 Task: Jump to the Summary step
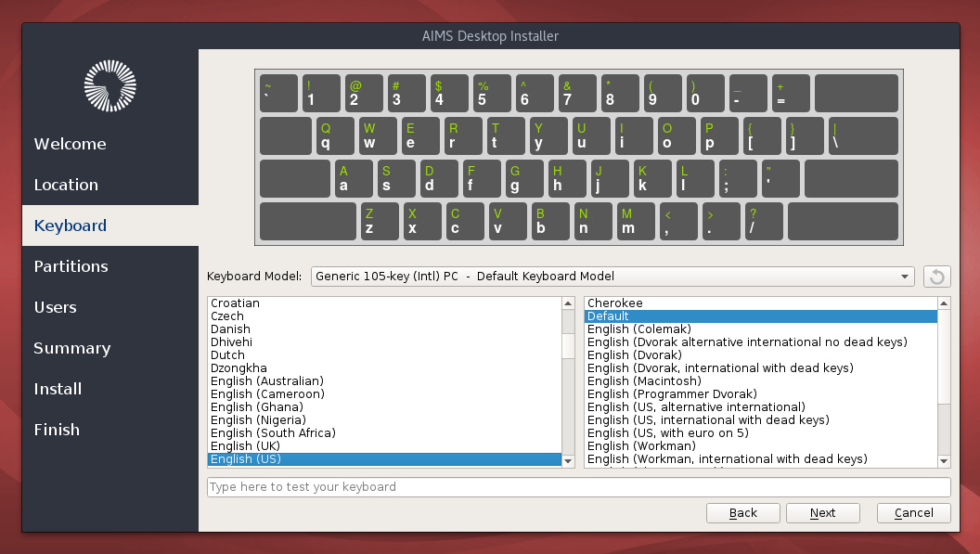[71, 348]
